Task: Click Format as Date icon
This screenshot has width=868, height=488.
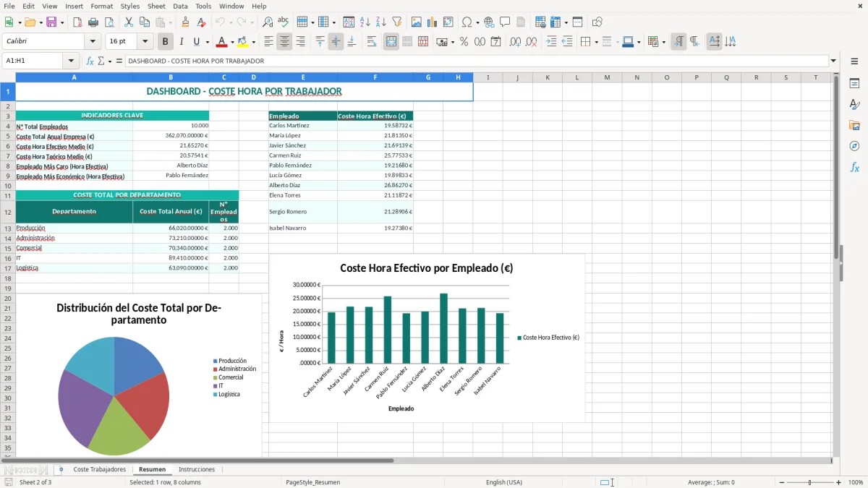Action: click(x=496, y=42)
